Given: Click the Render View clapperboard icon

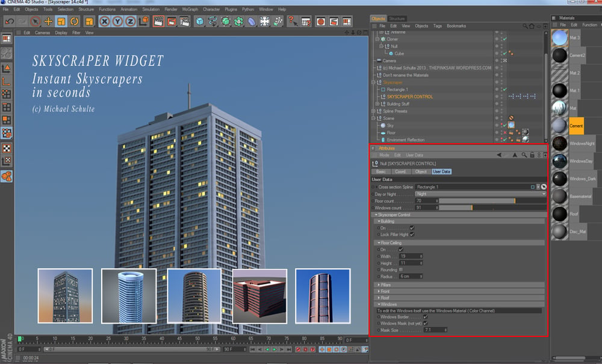Looking at the screenshot, I should pyautogui.click(x=158, y=22).
